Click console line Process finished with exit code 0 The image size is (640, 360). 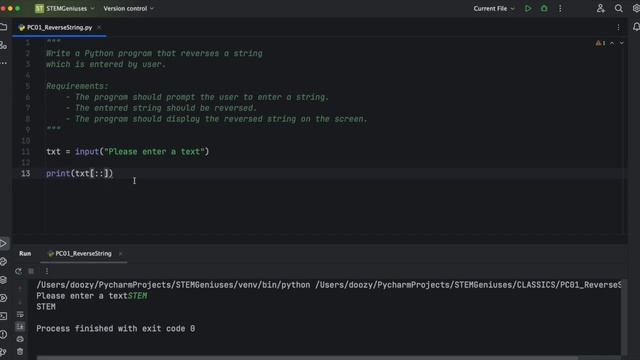point(116,329)
